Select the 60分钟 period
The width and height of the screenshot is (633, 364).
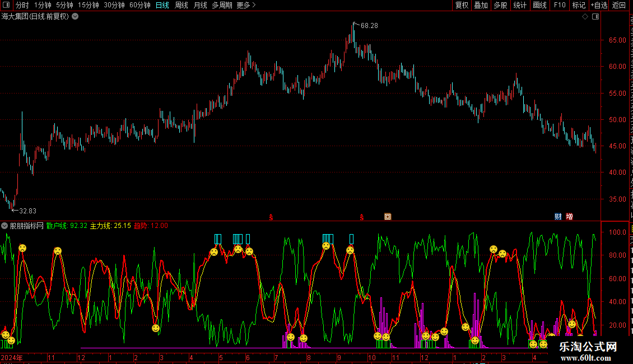(140, 5)
